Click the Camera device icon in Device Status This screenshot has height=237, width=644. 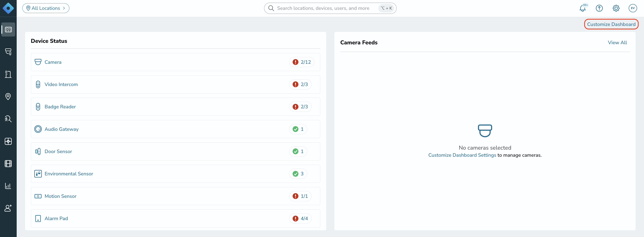pyautogui.click(x=38, y=62)
